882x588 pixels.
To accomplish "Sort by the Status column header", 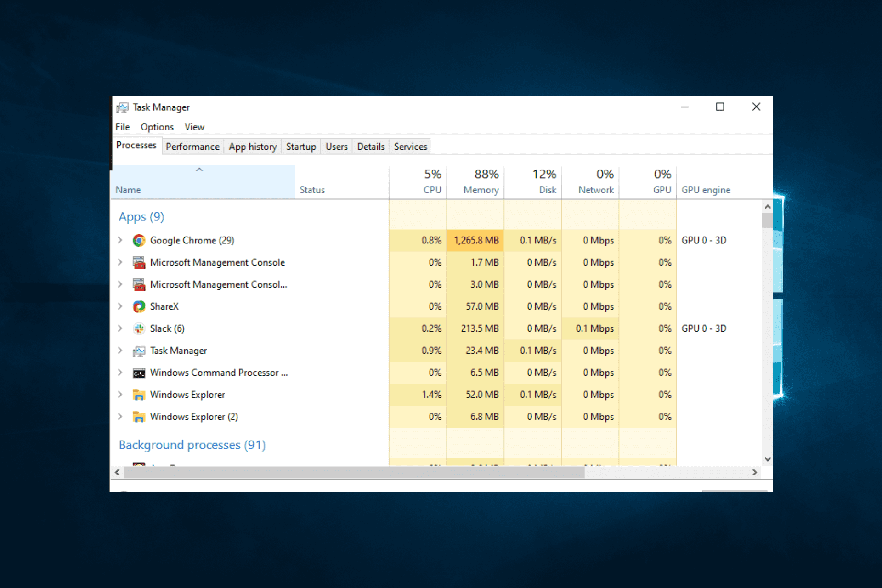I will (342, 182).
